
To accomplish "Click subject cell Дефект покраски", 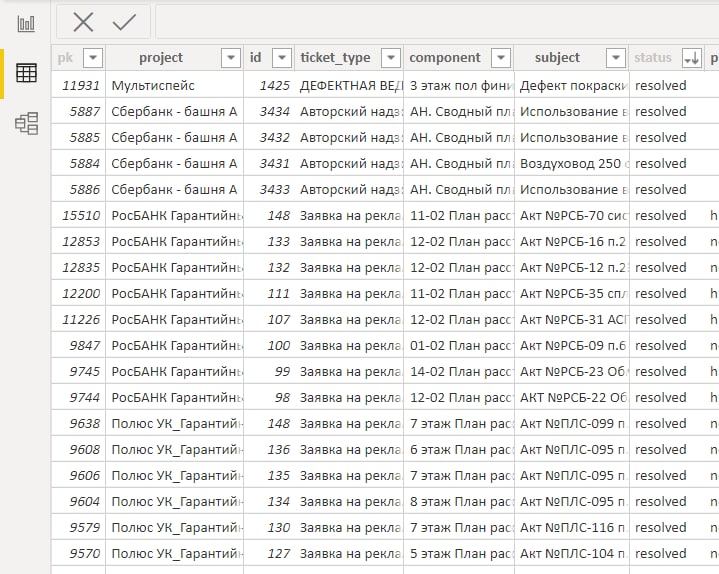I will coord(572,85).
